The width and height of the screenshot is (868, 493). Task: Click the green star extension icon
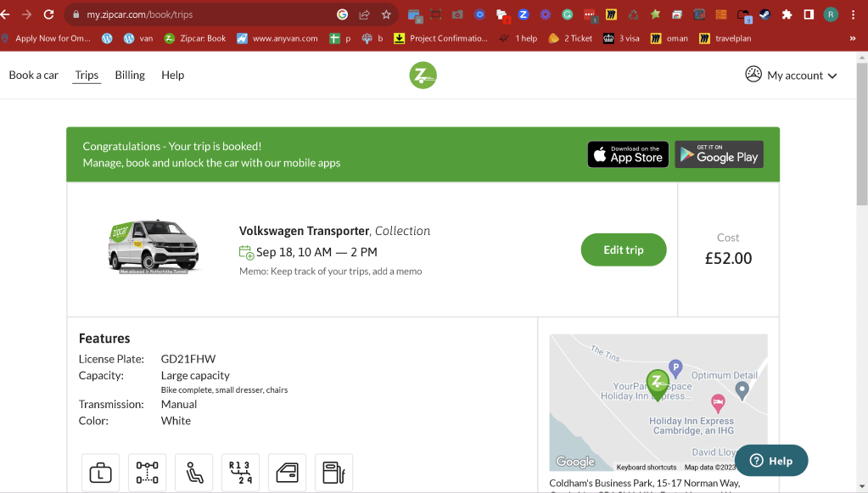655,15
